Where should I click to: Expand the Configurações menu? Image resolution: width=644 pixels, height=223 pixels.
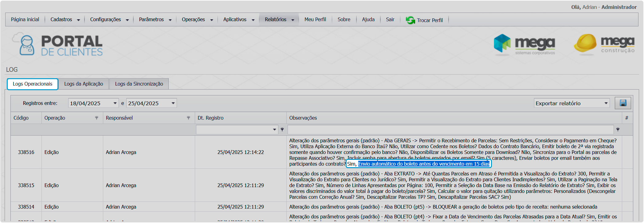[109, 20]
